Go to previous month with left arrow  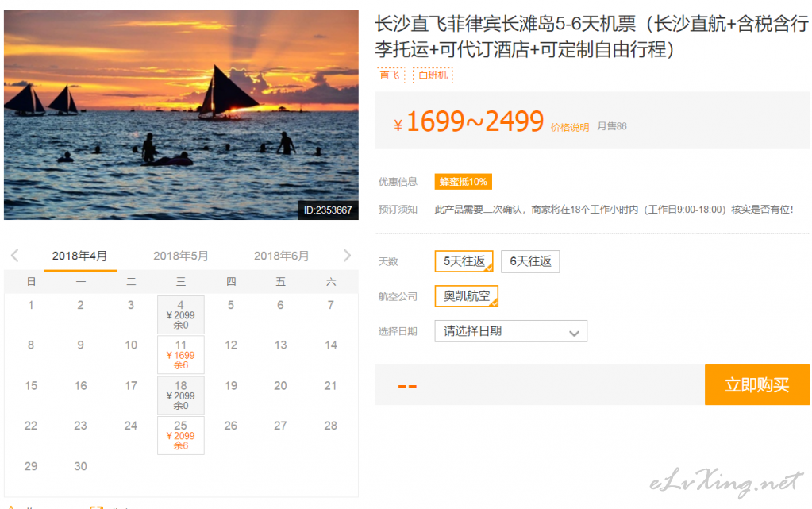click(14, 255)
